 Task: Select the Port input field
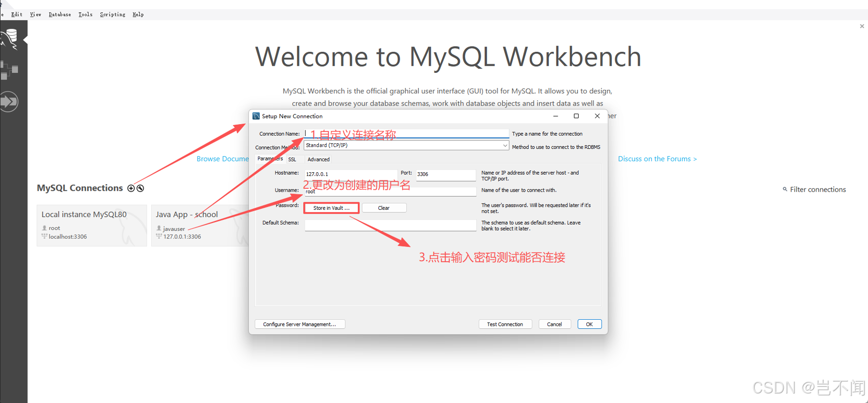point(446,174)
